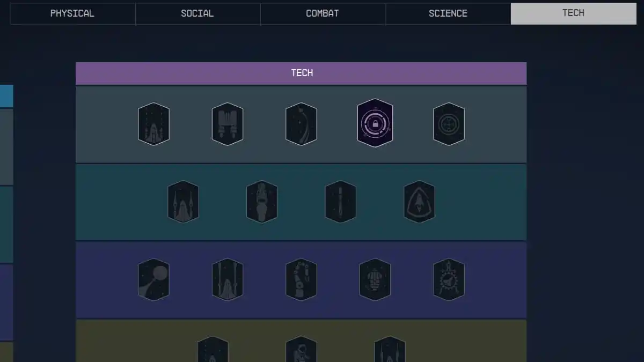Click the purple TECH header banner
The width and height of the screenshot is (644, 362).
[x=301, y=73]
